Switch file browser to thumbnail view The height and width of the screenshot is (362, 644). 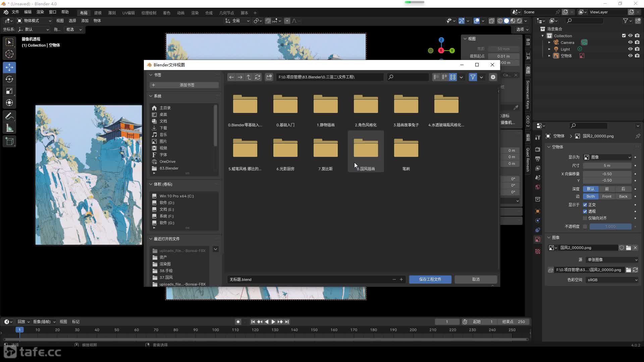pyautogui.click(x=453, y=77)
